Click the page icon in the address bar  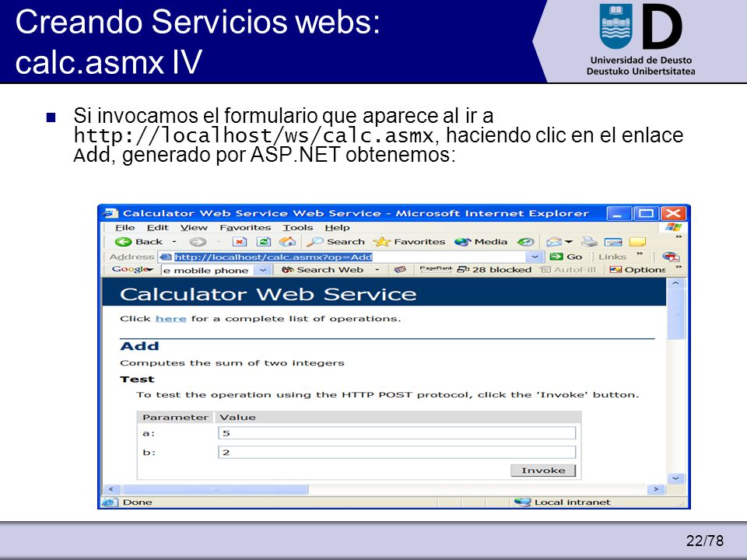(x=166, y=257)
